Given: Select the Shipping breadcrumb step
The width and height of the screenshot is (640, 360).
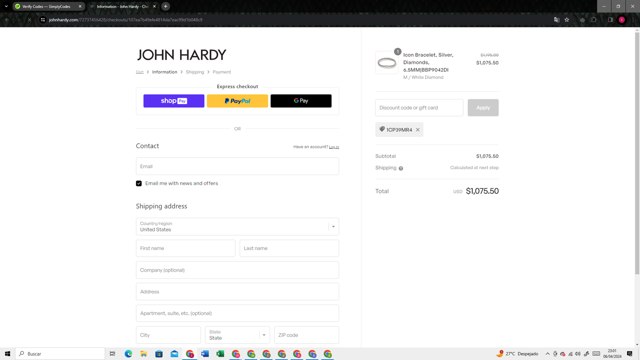Looking at the screenshot, I should 195,72.
